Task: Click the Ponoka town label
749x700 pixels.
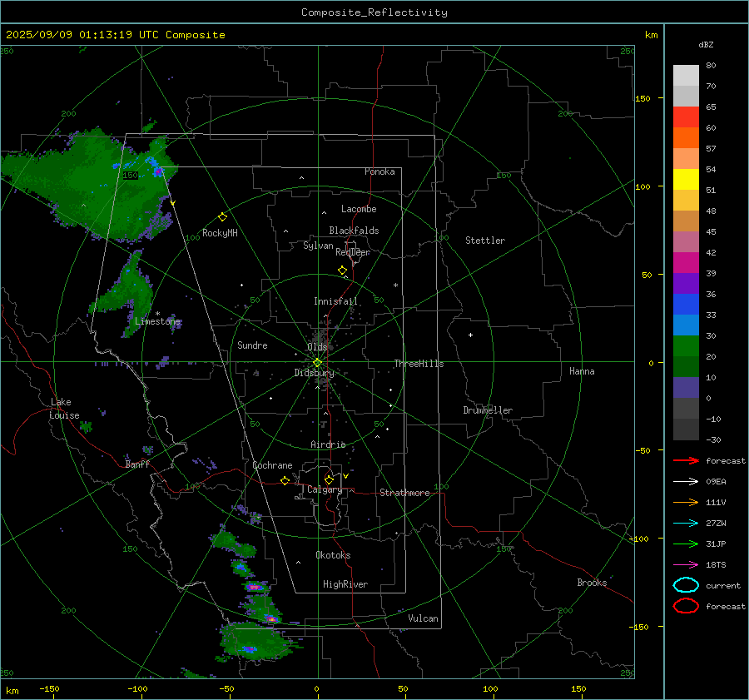Action: [x=379, y=171]
